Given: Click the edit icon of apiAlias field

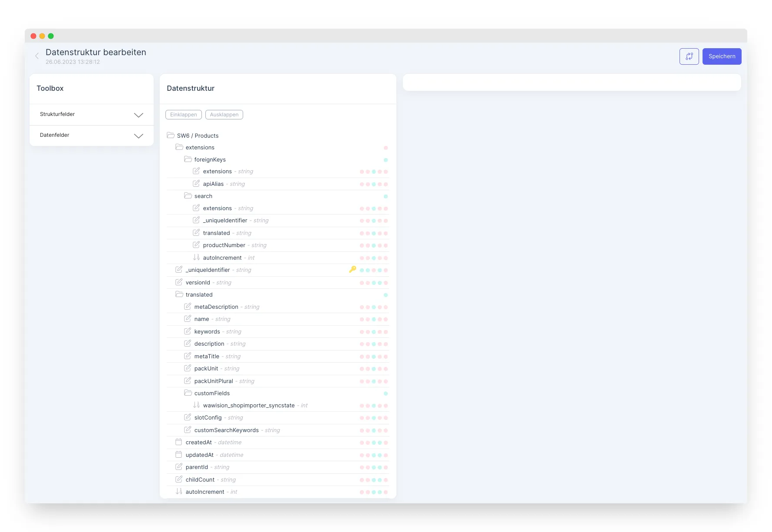Looking at the screenshot, I should click(x=196, y=184).
